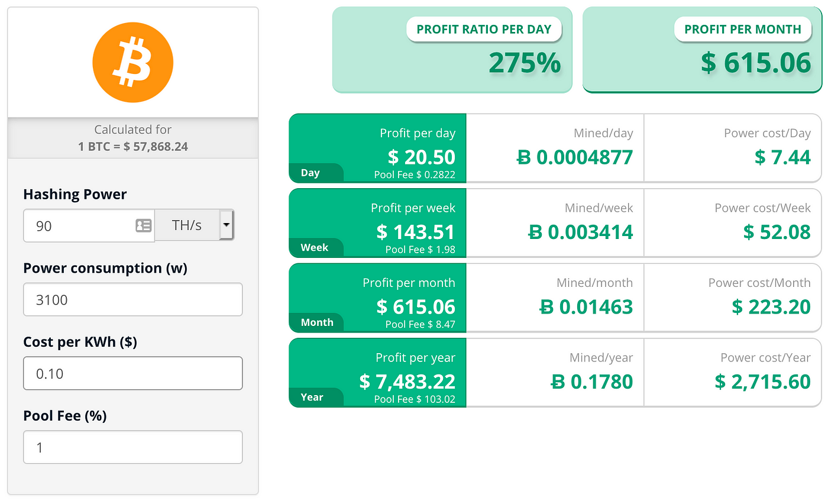This screenshot has height=504, width=828.
Task: Click the Profit per month green panel
Action: click(378, 298)
